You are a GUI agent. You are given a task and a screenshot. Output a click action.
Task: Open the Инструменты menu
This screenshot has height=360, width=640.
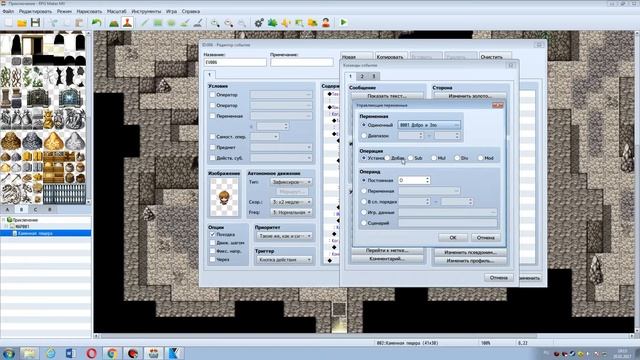point(146,11)
